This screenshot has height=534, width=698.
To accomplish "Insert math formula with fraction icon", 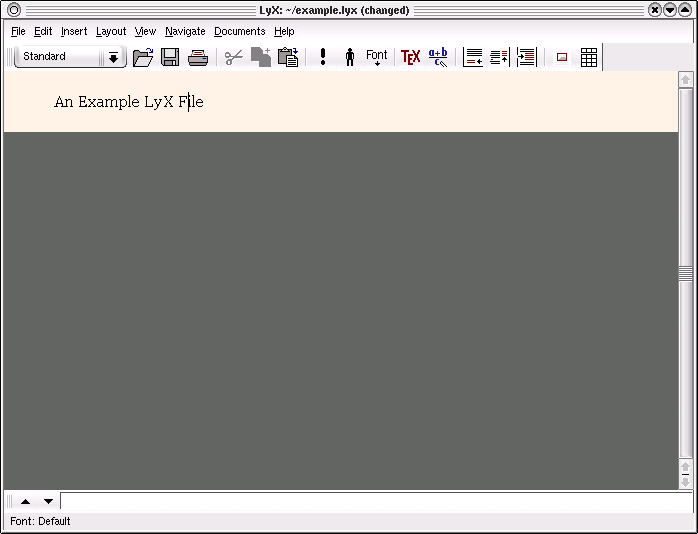I will point(438,57).
